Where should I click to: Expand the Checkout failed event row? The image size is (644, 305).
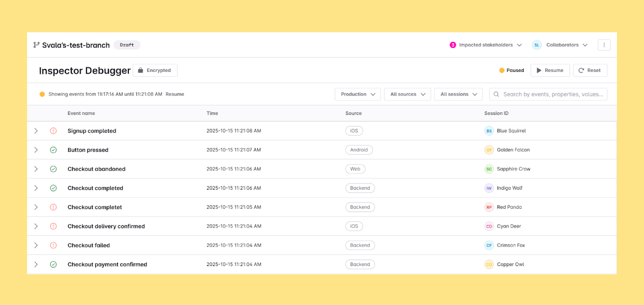[36, 246]
